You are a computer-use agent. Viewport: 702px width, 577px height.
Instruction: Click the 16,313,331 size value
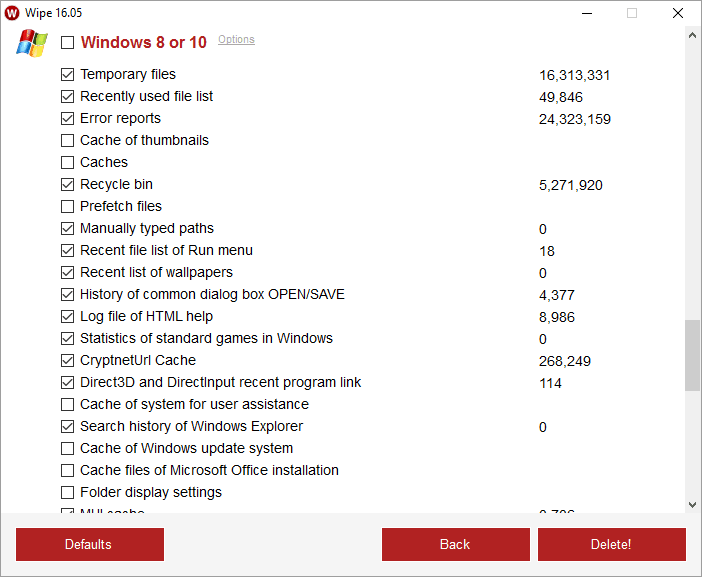574,75
